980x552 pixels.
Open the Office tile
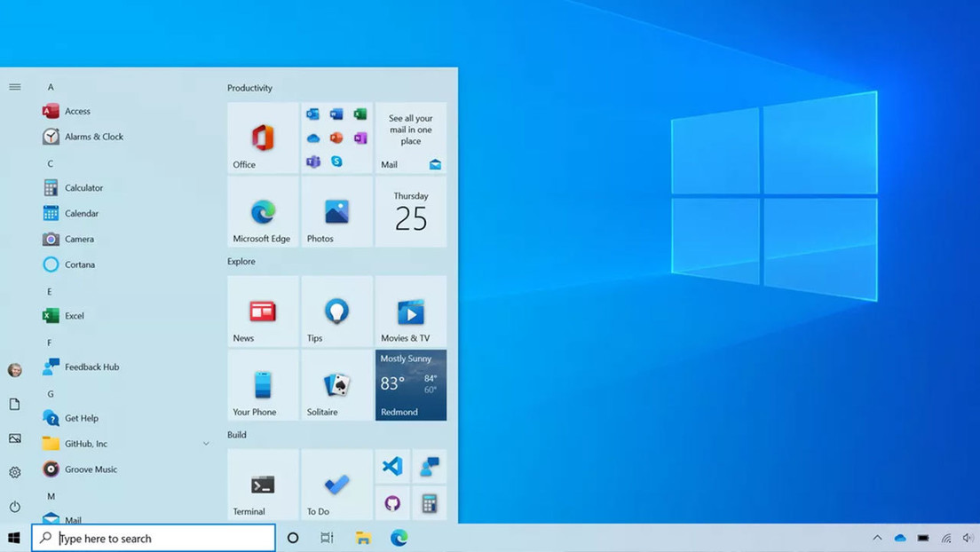[263, 138]
